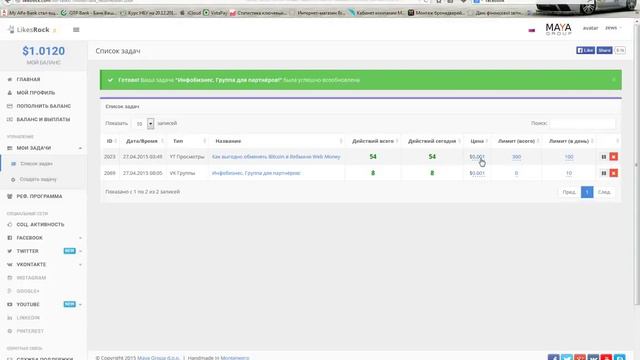Toggle the sidebar hamburger menu
The height and width of the screenshot is (360, 640).
[x=76, y=29]
